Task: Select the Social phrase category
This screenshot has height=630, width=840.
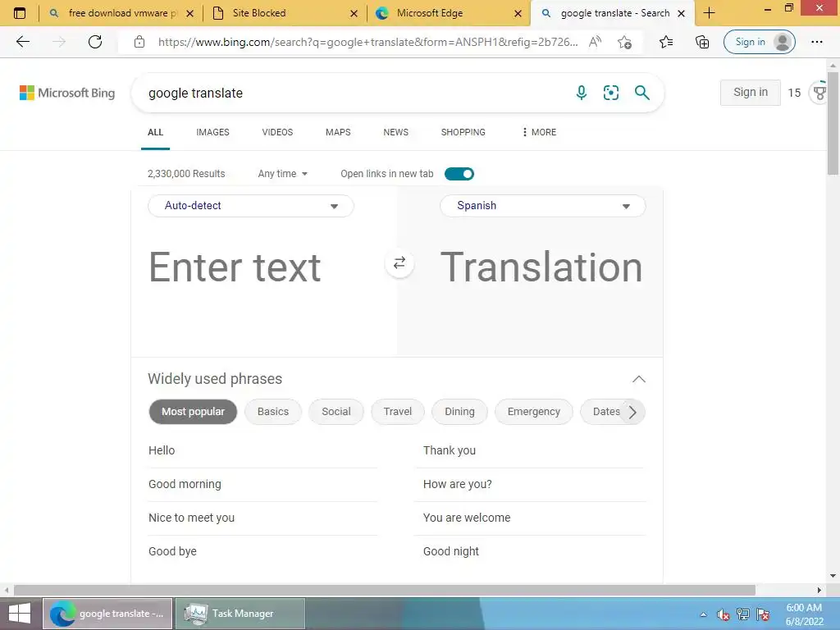Action: (x=336, y=412)
